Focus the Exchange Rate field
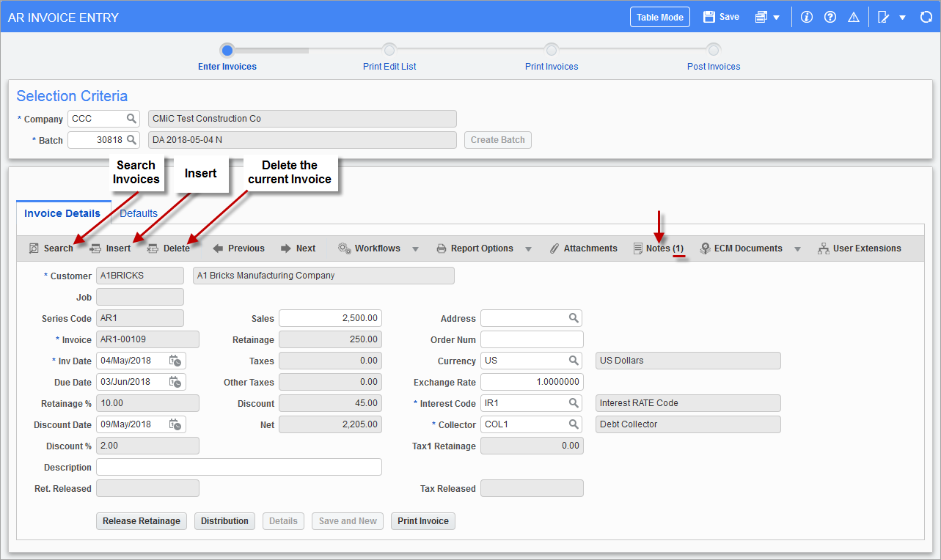Screen dimensions: 941x560 [x=532, y=382]
